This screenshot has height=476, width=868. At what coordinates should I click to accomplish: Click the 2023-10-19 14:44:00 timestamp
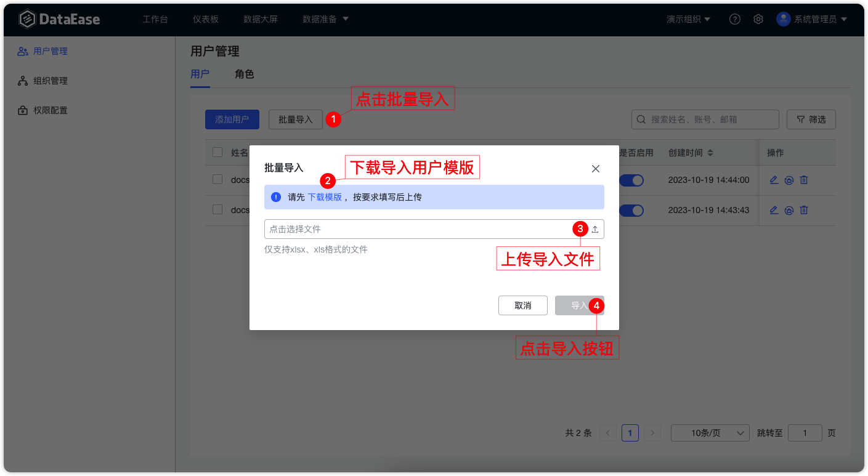709,180
